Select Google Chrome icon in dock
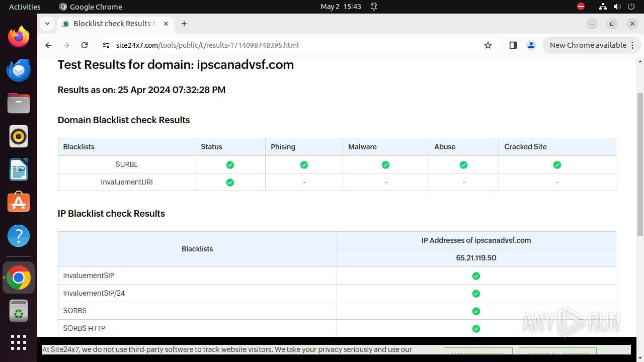Screen dimensions: 644x362 19,278
